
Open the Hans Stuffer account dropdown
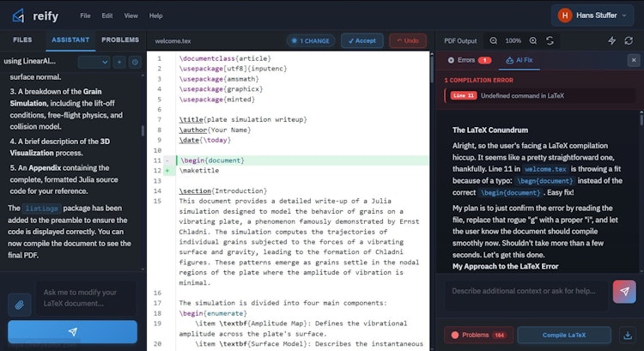pyautogui.click(x=592, y=15)
